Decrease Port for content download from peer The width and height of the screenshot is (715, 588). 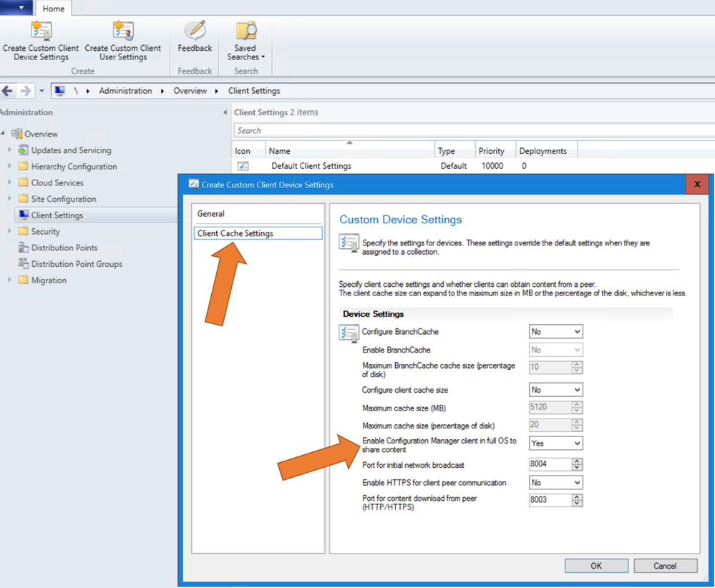coord(577,503)
